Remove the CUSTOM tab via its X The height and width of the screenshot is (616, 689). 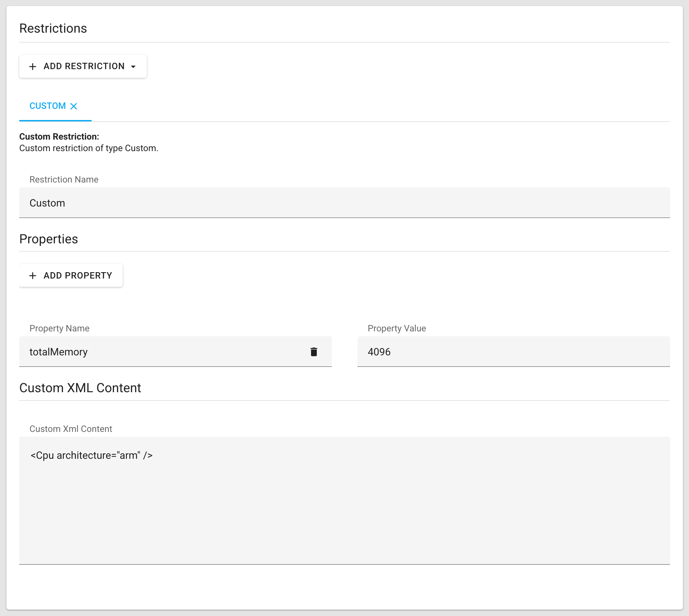[x=73, y=106]
